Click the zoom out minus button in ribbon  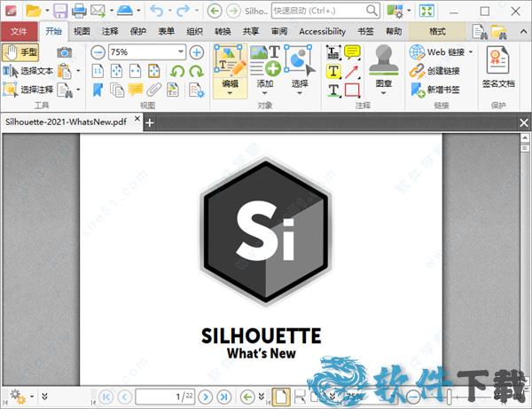98,52
